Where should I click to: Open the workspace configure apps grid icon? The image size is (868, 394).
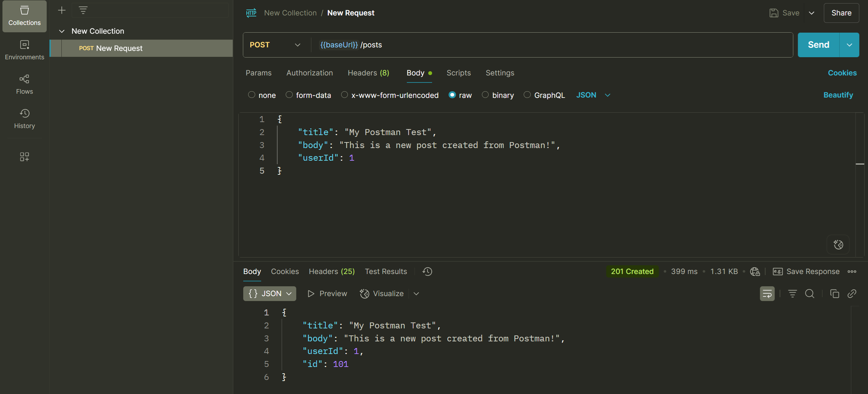point(25,156)
